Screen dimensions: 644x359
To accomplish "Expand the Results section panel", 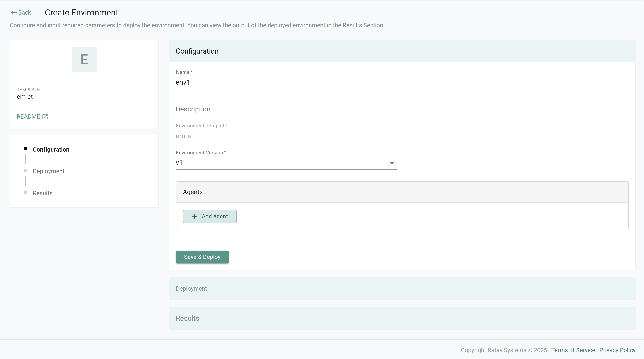I will click(402, 318).
